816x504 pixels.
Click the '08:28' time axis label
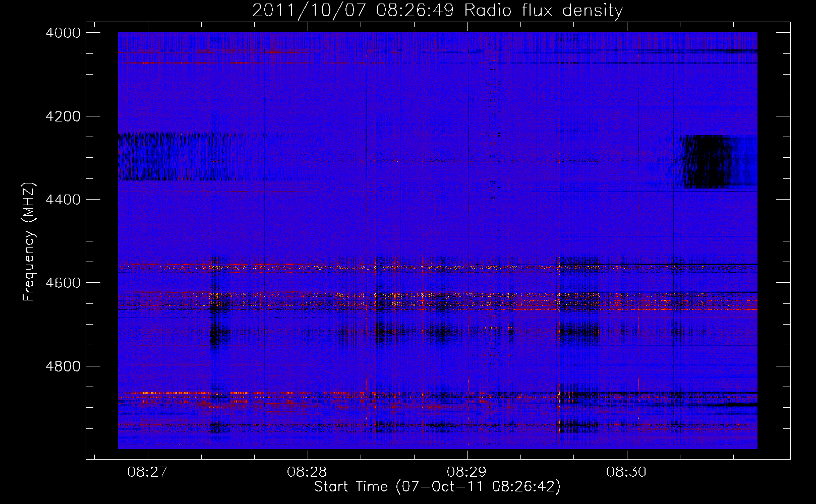[x=307, y=472]
